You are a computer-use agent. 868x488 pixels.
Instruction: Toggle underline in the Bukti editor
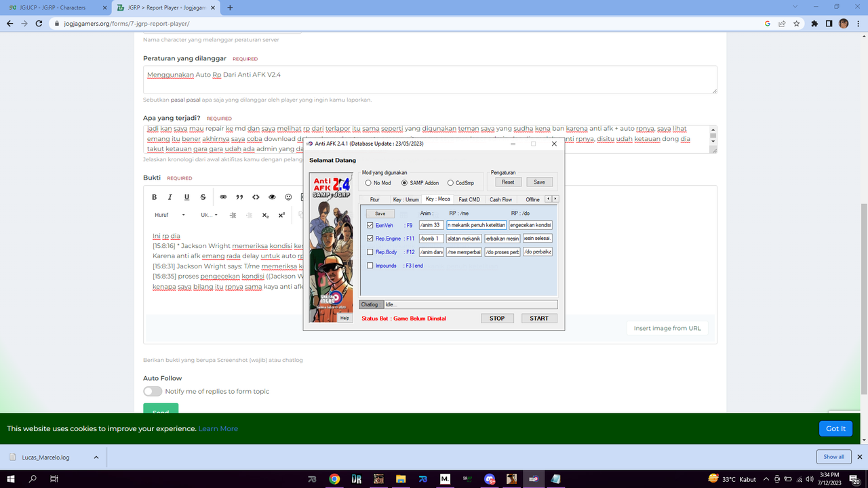point(186,197)
